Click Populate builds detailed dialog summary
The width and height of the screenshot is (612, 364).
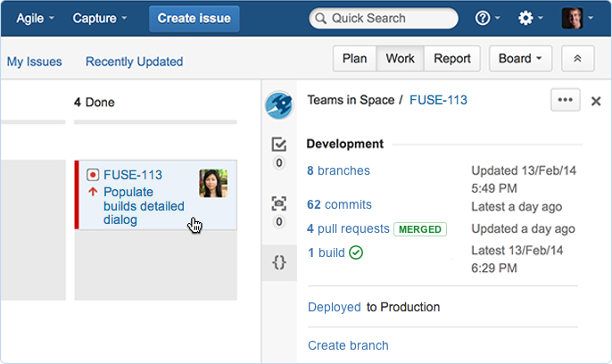(x=144, y=205)
